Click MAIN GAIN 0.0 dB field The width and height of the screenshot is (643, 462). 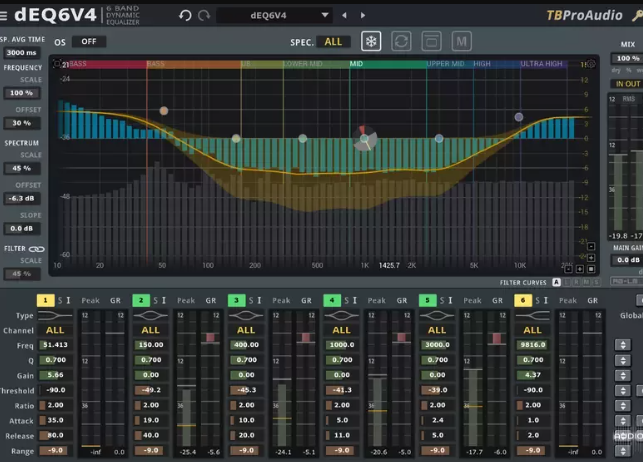628,260
